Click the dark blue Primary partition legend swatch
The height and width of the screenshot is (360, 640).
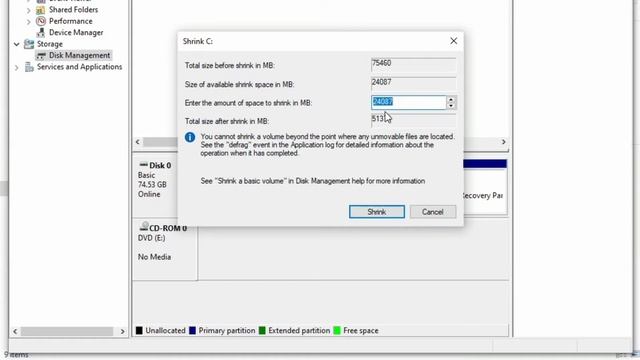pyautogui.click(x=192, y=331)
